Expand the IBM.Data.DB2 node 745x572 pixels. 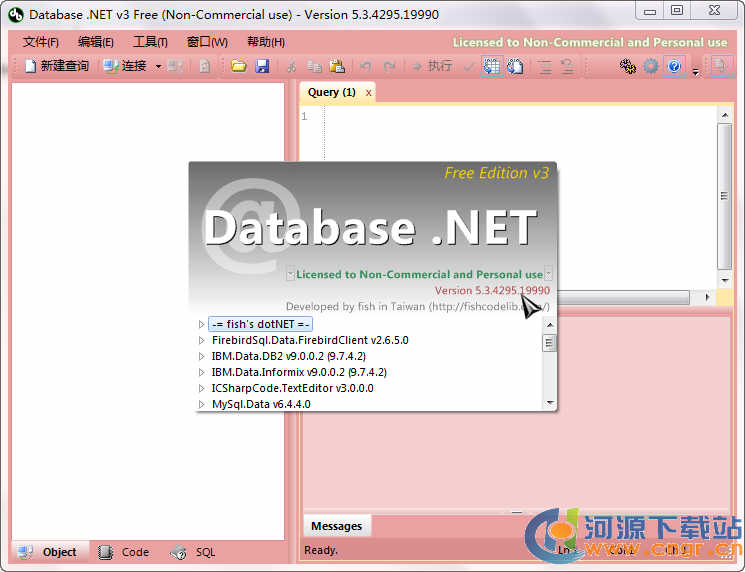[x=201, y=356]
